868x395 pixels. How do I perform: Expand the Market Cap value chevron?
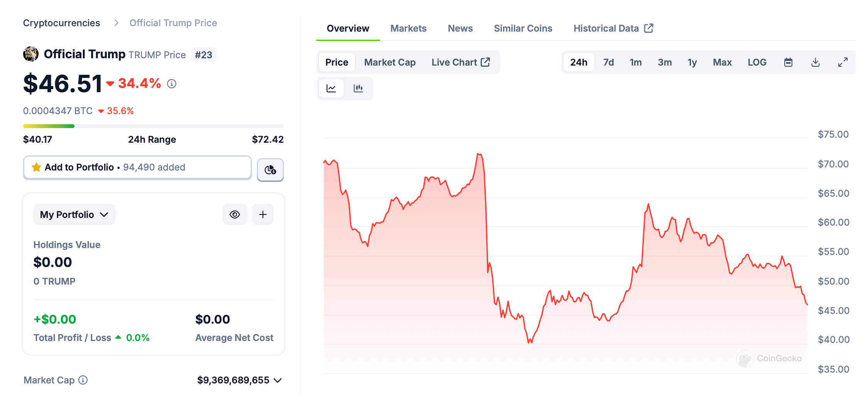pyautogui.click(x=278, y=380)
